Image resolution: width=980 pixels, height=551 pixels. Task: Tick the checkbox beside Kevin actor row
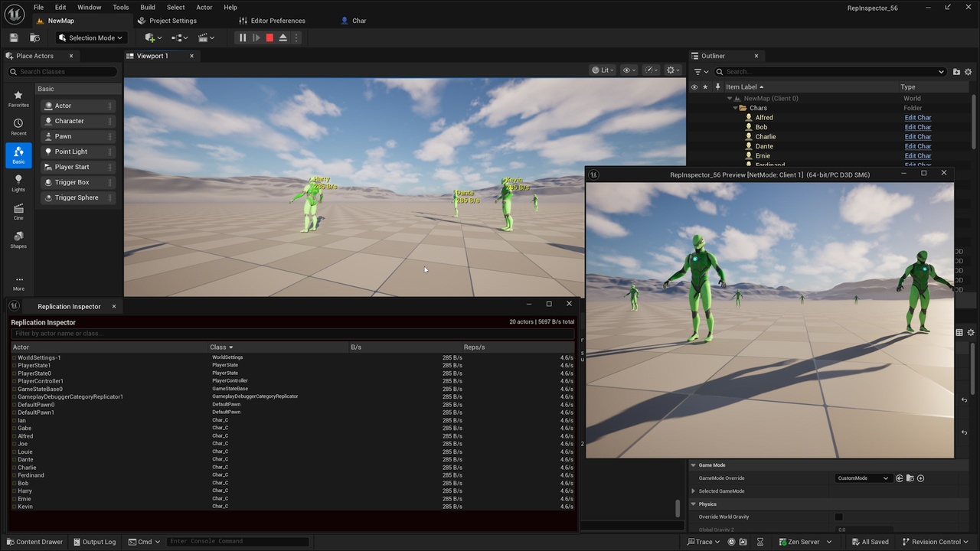[14, 507]
